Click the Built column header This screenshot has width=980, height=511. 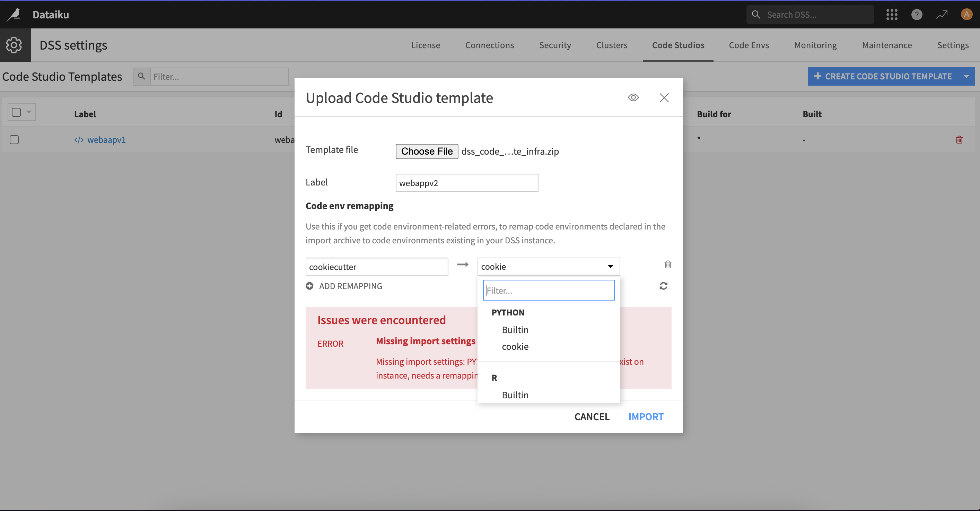(812, 114)
